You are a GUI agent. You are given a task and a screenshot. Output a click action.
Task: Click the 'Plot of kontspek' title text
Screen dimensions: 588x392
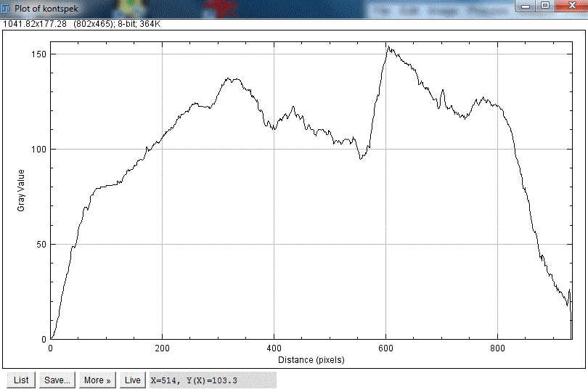click(x=46, y=8)
